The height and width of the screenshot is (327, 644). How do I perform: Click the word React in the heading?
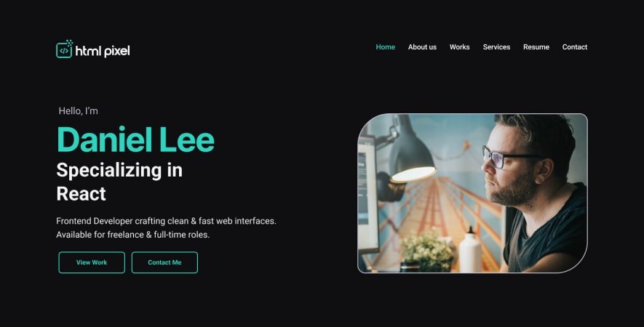(81, 193)
